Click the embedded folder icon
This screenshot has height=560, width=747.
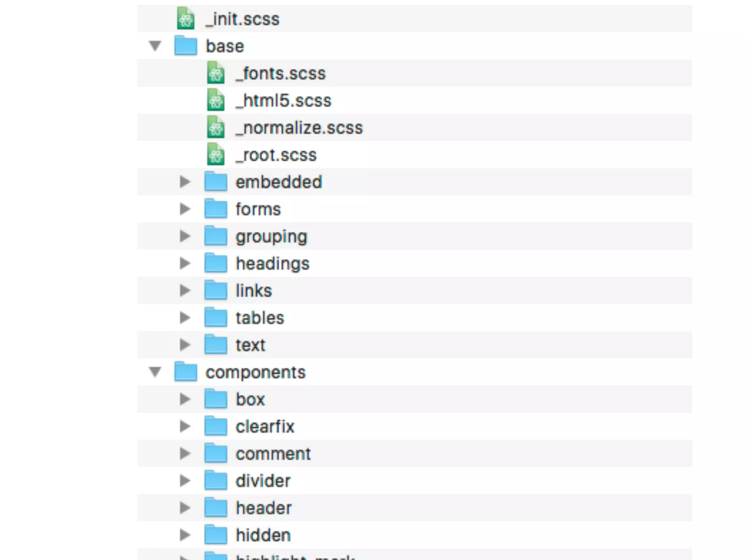coord(216,182)
